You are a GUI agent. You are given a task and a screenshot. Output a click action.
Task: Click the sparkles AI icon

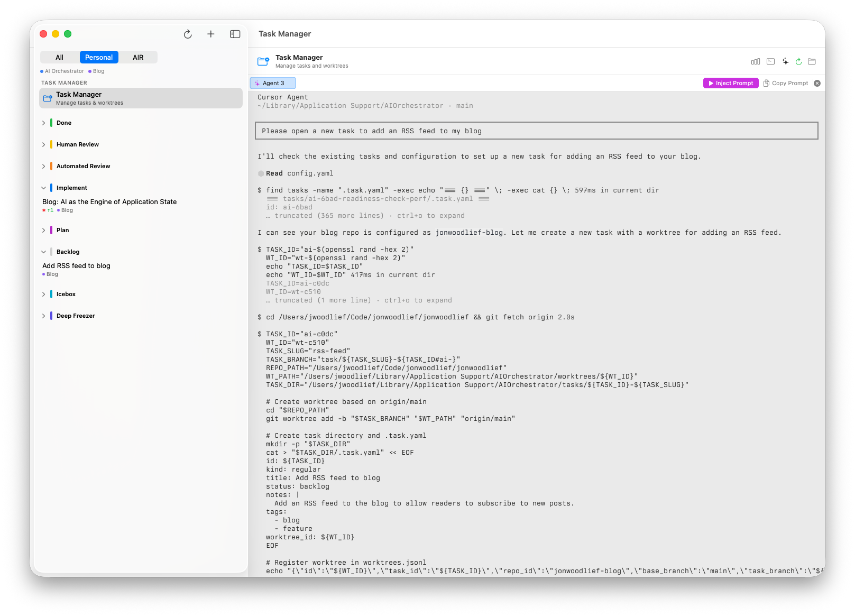[785, 62]
